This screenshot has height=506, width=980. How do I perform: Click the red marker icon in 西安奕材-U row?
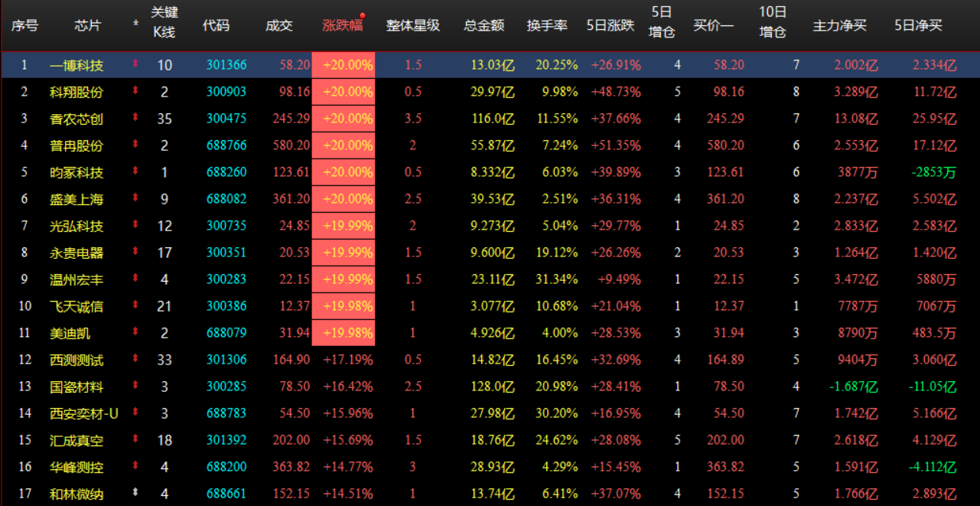pyautogui.click(x=135, y=413)
